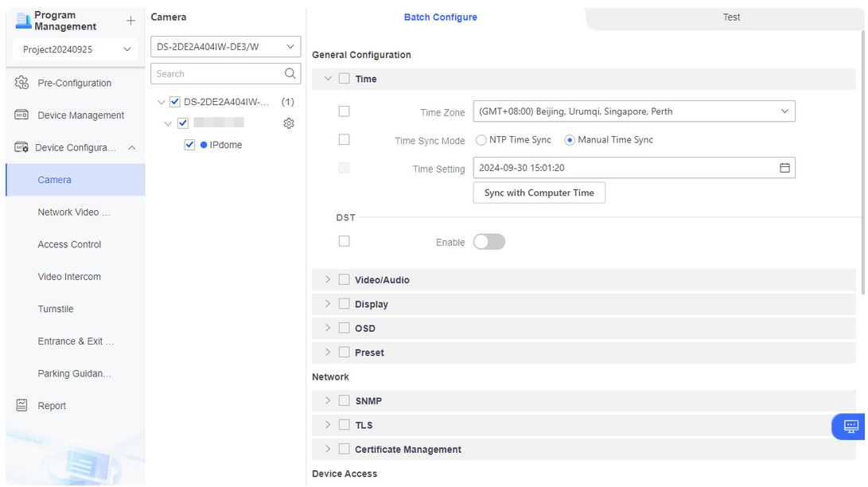868x487 pixels.
Task: Open the Time Zone dropdown
Action: point(633,111)
